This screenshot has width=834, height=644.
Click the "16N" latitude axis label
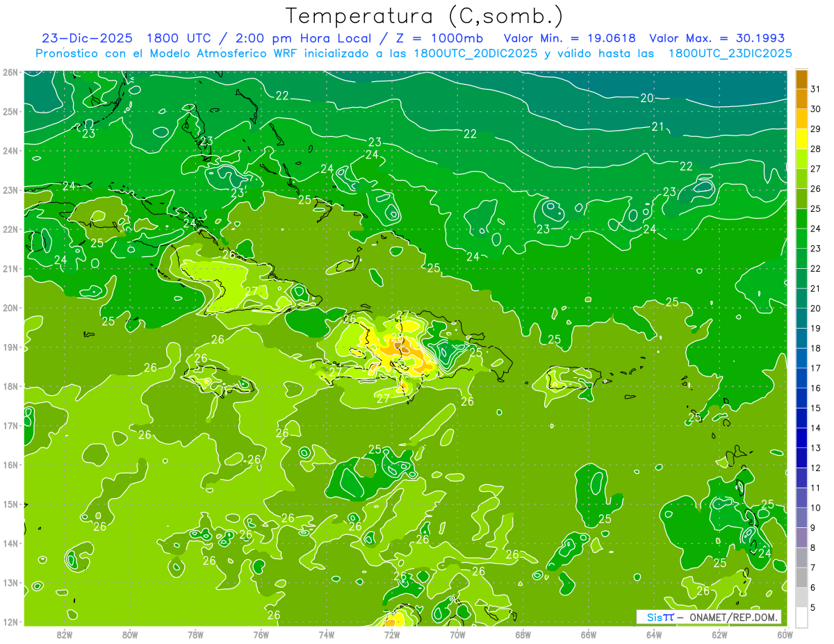tap(10, 465)
